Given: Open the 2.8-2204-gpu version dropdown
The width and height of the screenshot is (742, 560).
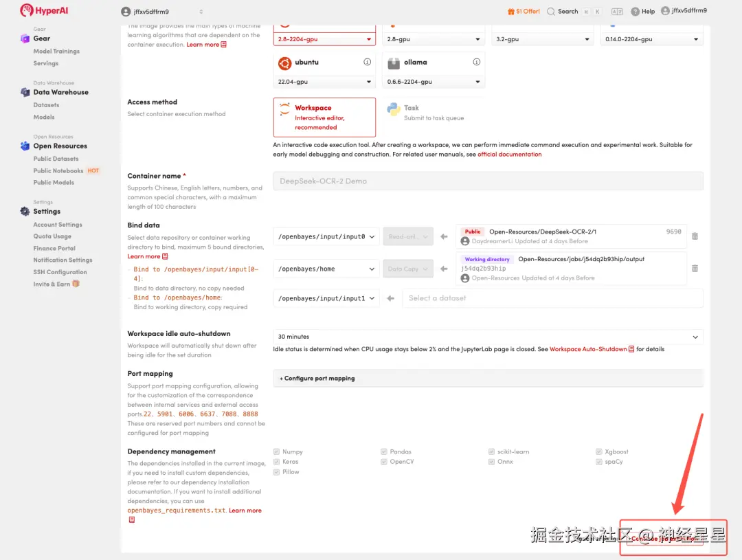Looking at the screenshot, I should [x=324, y=39].
